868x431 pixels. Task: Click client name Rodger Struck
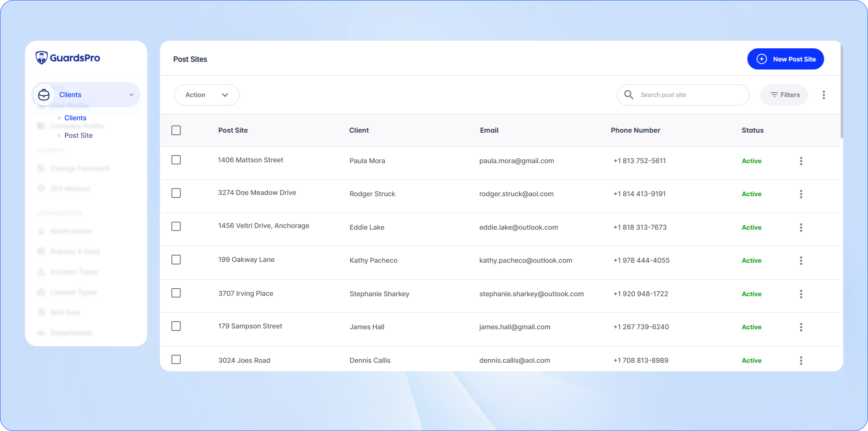click(x=373, y=194)
